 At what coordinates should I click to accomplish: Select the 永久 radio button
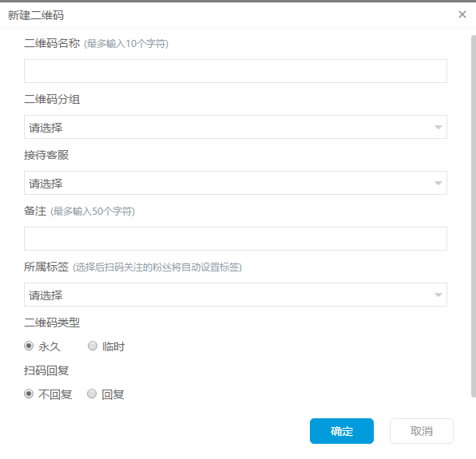pyautogui.click(x=29, y=346)
